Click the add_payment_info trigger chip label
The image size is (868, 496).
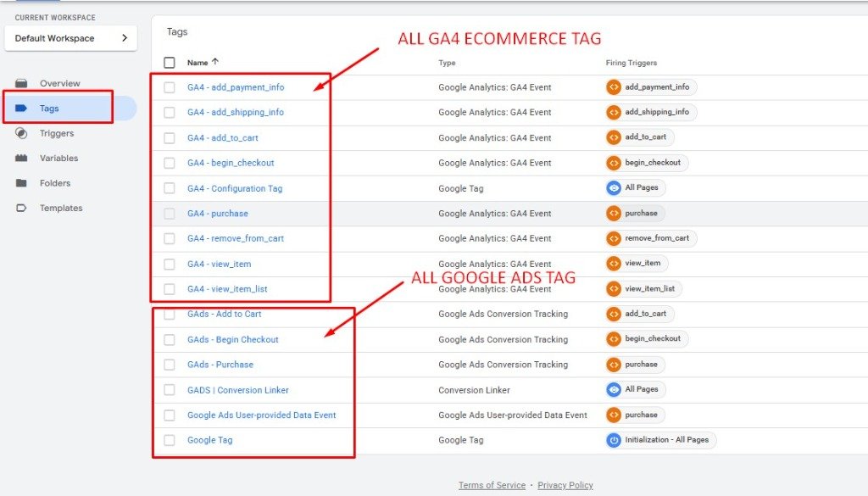click(x=657, y=87)
